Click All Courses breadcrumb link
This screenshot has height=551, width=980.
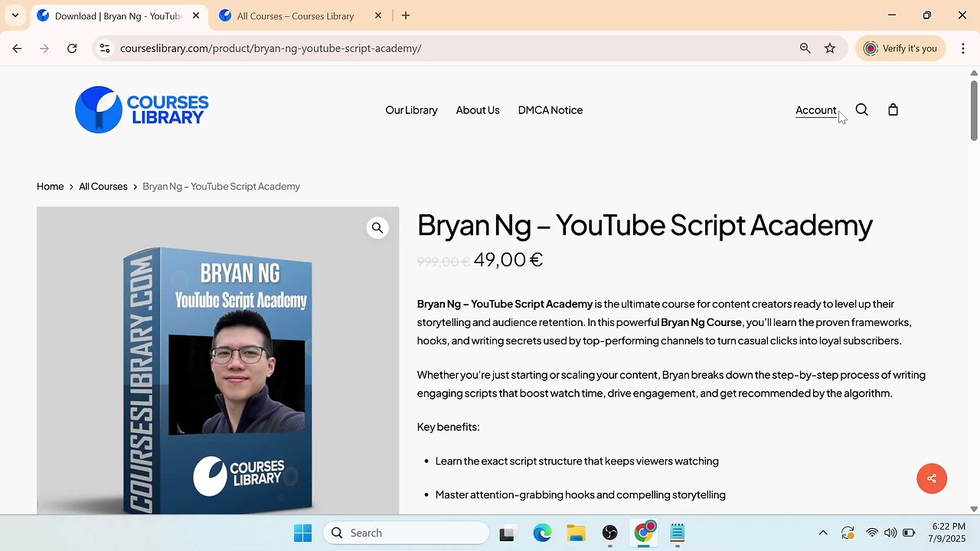pos(103,187)
